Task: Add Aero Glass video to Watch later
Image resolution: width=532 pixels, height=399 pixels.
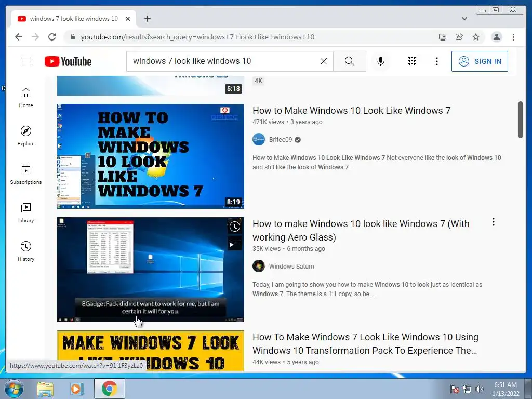Action: (x=235, y=227)
